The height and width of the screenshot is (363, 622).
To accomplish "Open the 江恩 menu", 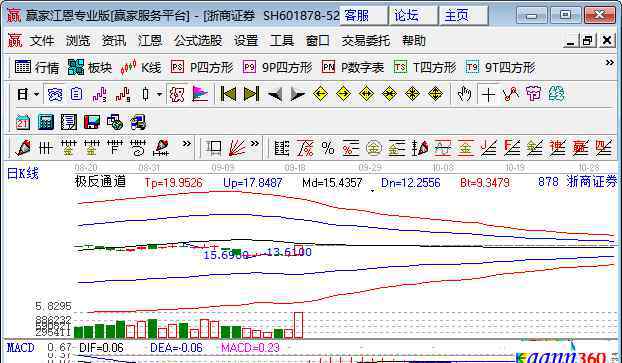I will point(150,40).
